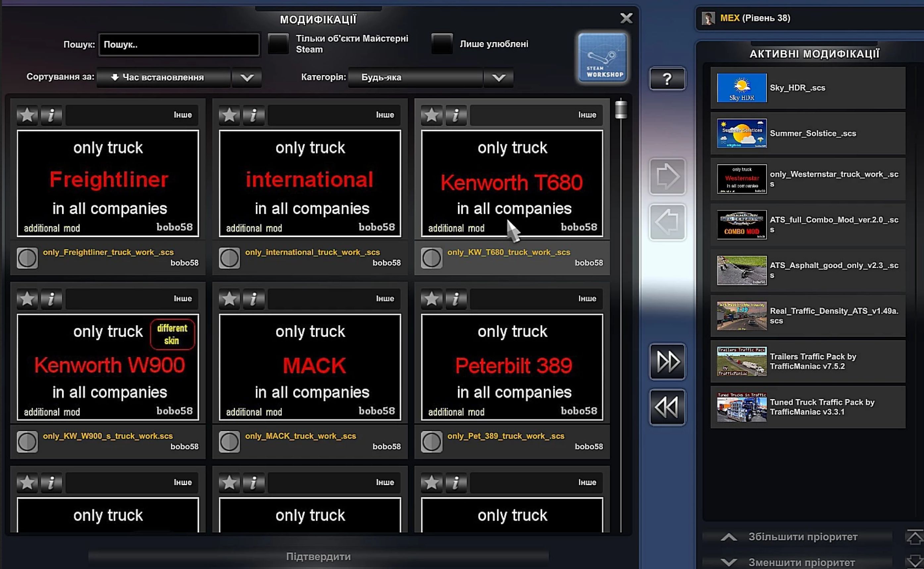Click the mod search input field

pyautogui.click(x=179, y=44)
